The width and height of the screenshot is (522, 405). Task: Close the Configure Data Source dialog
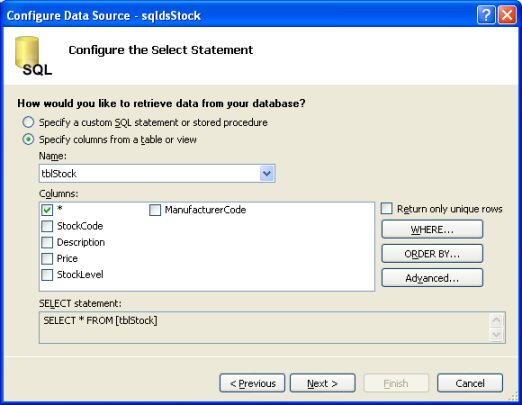point(507,15)
